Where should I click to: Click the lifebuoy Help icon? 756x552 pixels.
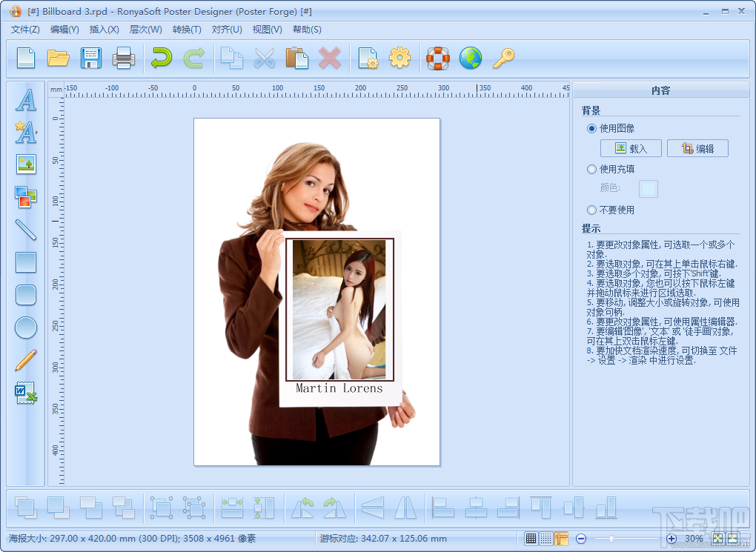click(x=437, y=58)
